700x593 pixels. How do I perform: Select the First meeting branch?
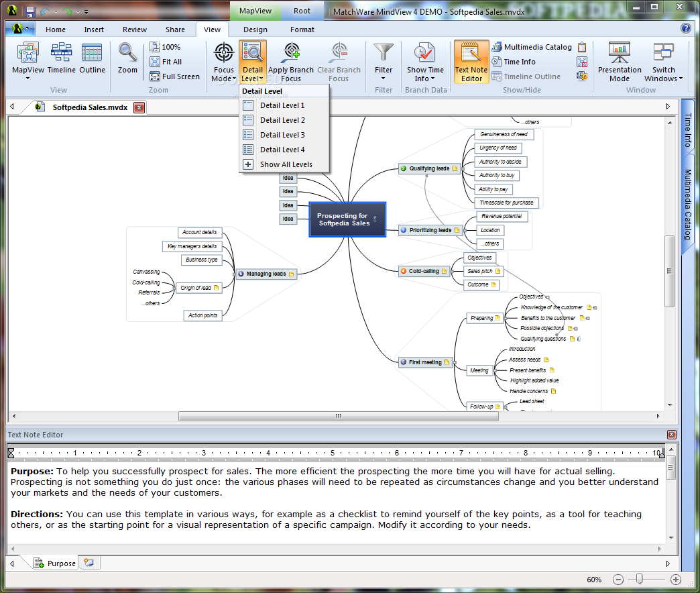[426, 362]
